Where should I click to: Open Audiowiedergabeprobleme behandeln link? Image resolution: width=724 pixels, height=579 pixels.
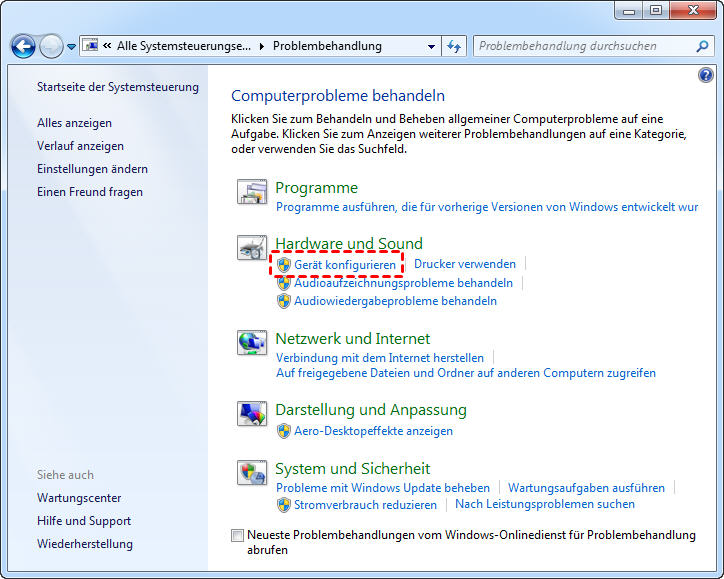[x=395, y=301]
